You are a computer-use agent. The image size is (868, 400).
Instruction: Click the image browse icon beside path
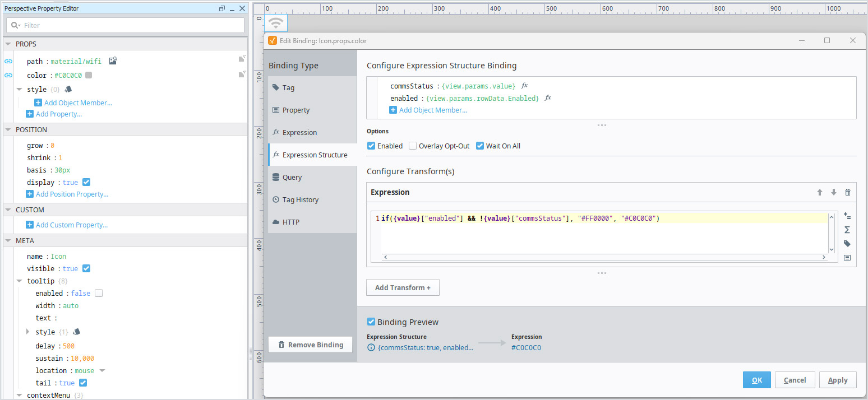coord(113,61)
